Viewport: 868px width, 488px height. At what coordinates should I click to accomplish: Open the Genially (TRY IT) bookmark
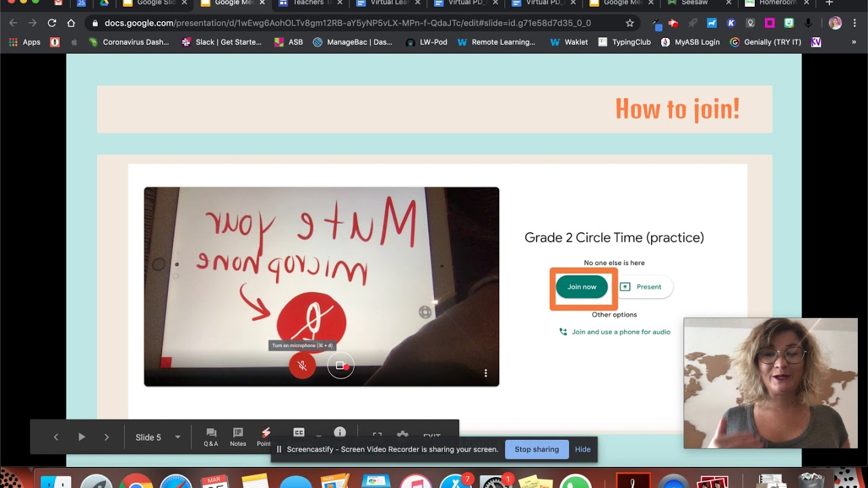pyautogui.click(x=766, y=42)
